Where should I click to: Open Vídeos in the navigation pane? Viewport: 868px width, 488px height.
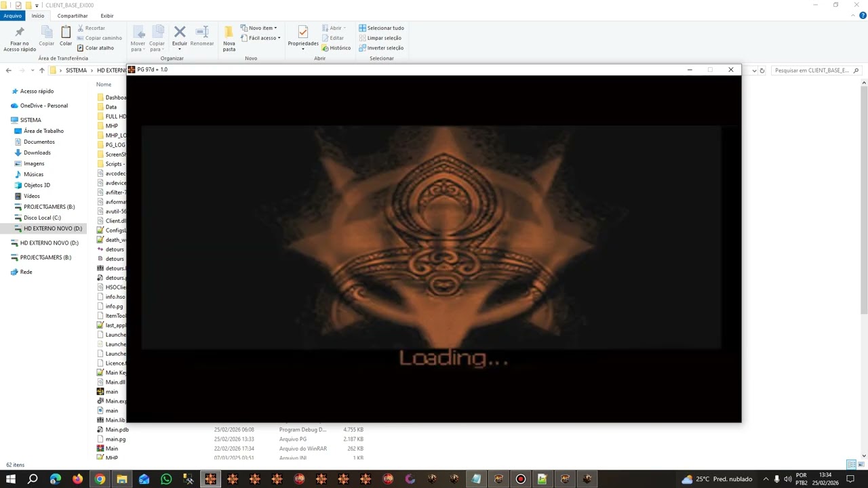32,196
